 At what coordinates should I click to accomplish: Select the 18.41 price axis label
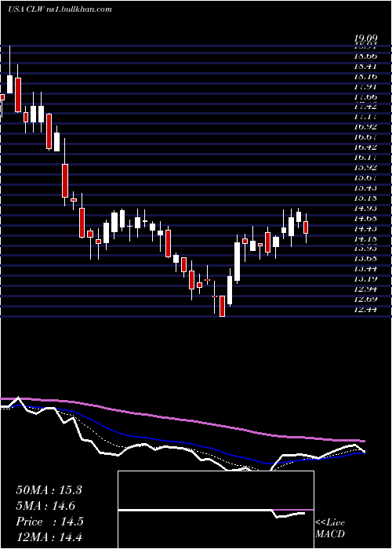coord(365,66)
